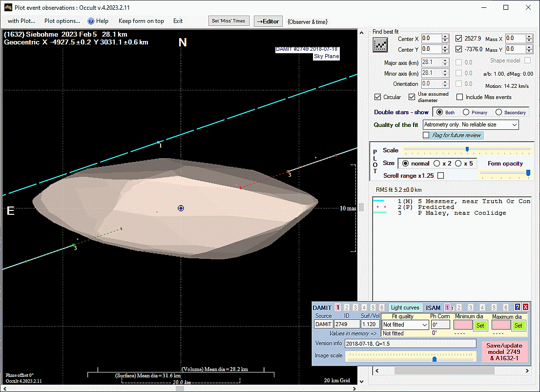
Task: Click the Find best fit graph icon
Action: point(379,45)
